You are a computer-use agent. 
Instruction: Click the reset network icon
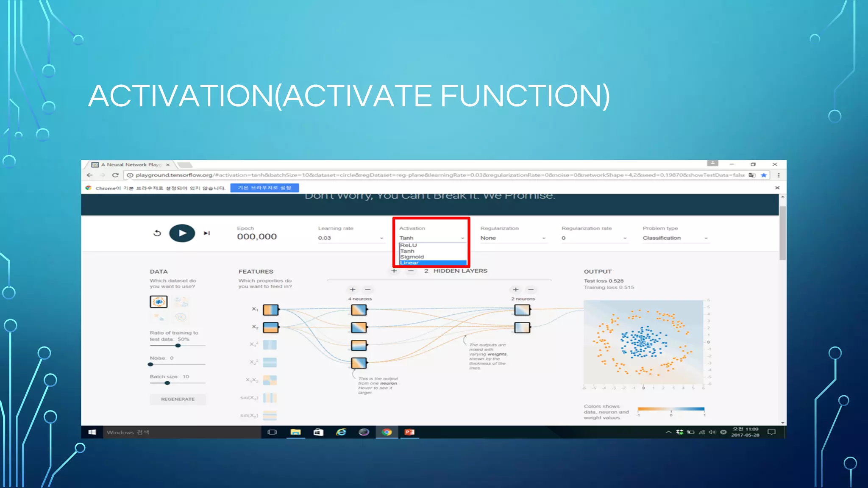point(157,233)
